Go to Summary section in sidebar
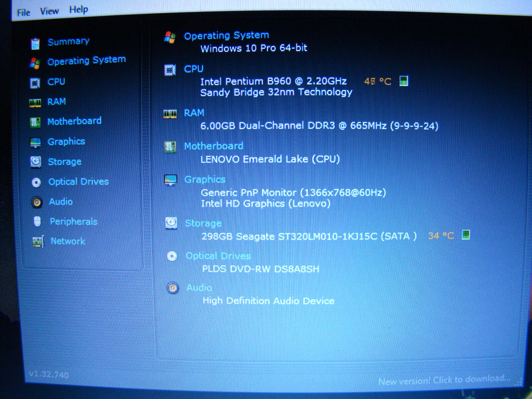Image resolution: width=532 pixels, height=399 pixels. [x=68, y=42]
